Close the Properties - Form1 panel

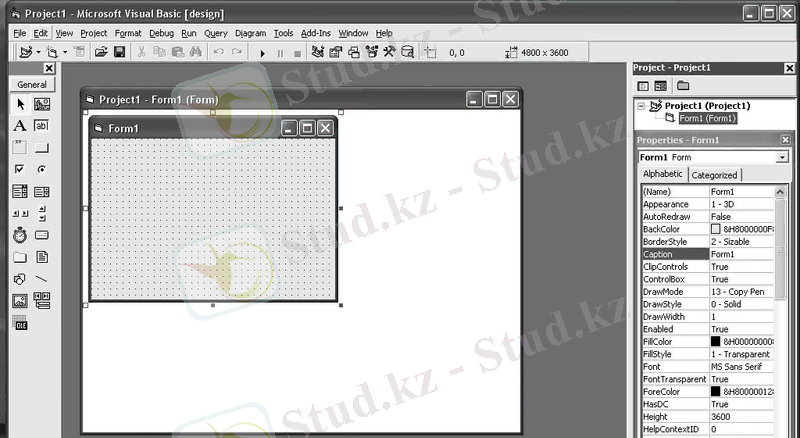(785, 139)
